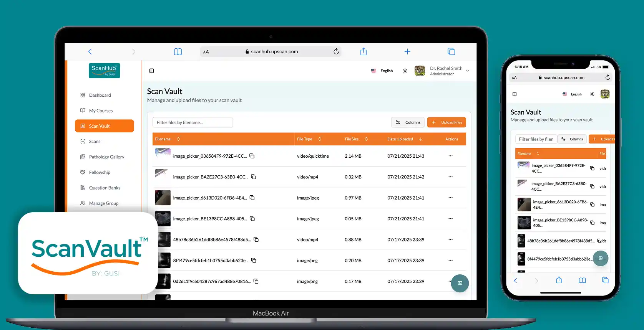Toggle theme sun icon on iPhone

[x=592, y=94]
